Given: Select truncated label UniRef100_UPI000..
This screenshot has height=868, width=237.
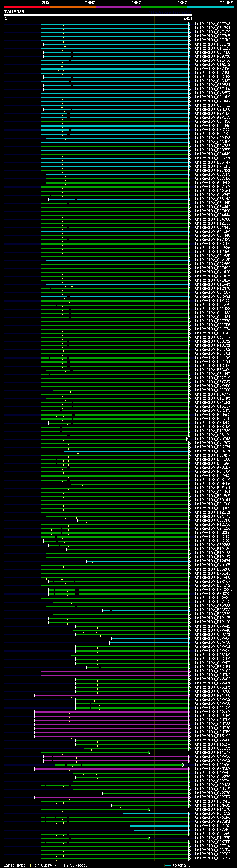Looking at the screenshot, I should tap(214, 589).
